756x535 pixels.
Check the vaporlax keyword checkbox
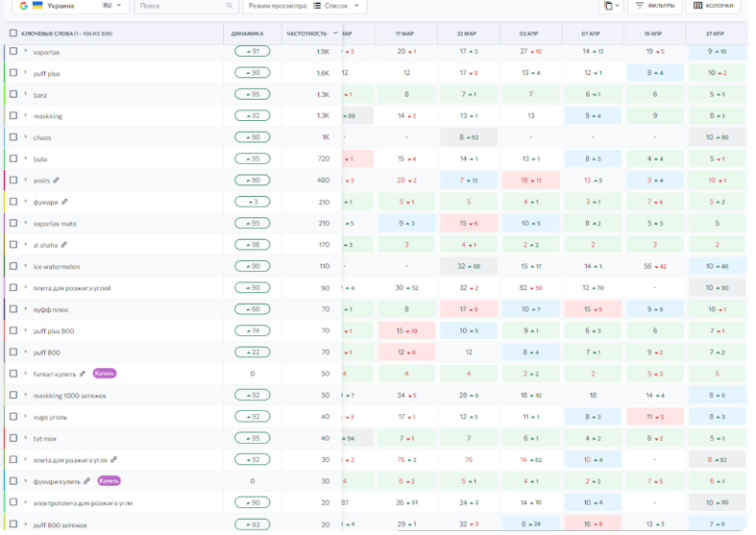click(x=13, y=51)
